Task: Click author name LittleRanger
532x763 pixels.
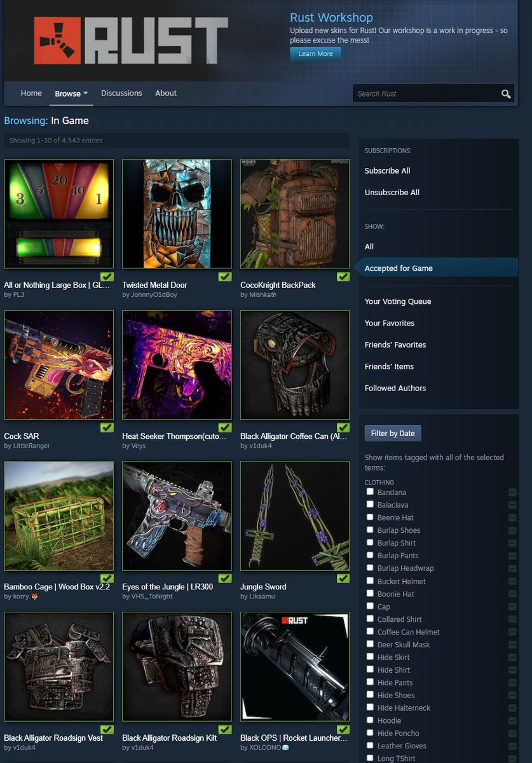Action: point(32,446)
